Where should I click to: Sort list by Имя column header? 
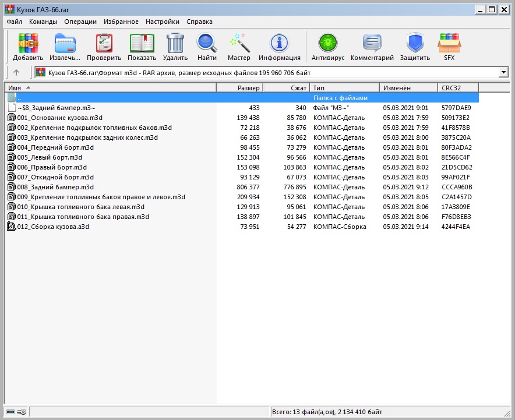(111, 87)
